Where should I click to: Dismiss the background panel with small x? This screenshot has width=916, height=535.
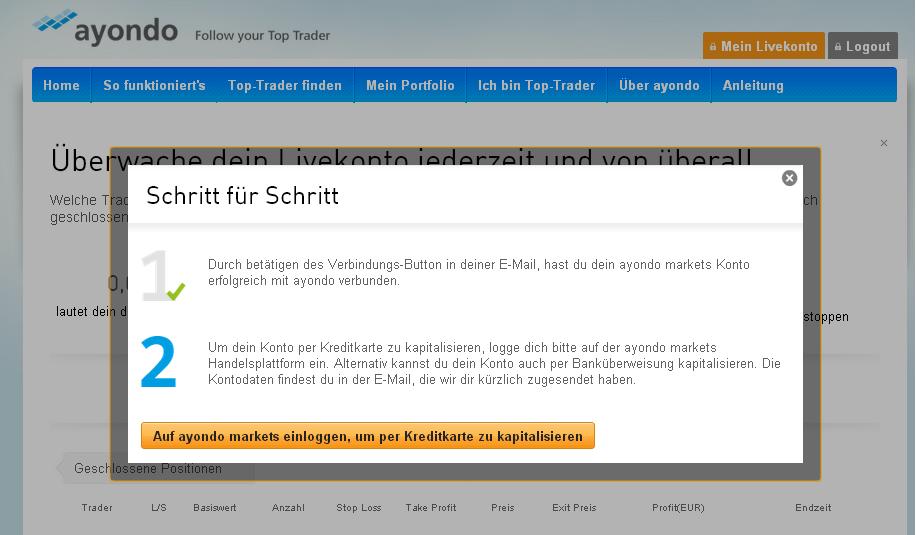tap(883, 144)
